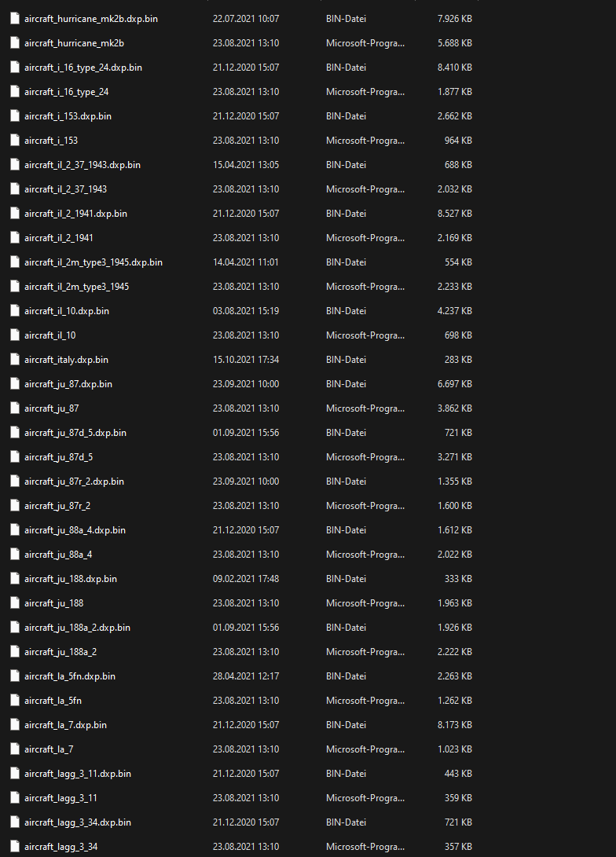Select the aircraft_il_2_37_1943 file name
Screen dimensions: 616x857
65,189
